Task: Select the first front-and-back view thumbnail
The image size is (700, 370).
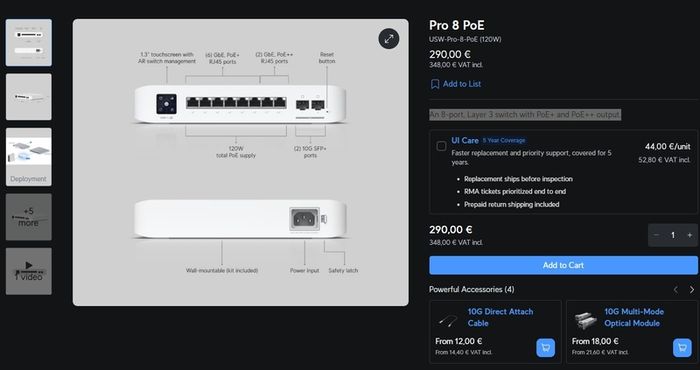Action: pyautogui.click(x=29, y=42)
